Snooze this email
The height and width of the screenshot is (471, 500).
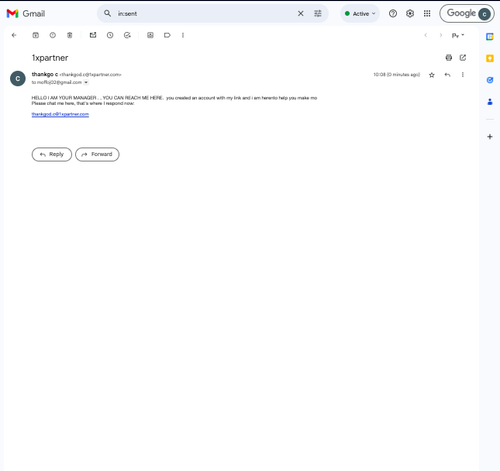point(110,35)
